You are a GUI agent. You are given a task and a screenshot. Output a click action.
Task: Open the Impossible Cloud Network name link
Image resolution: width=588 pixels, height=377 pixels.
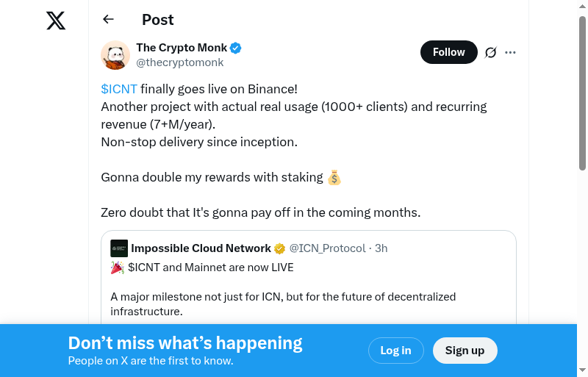tap(201, 248)
